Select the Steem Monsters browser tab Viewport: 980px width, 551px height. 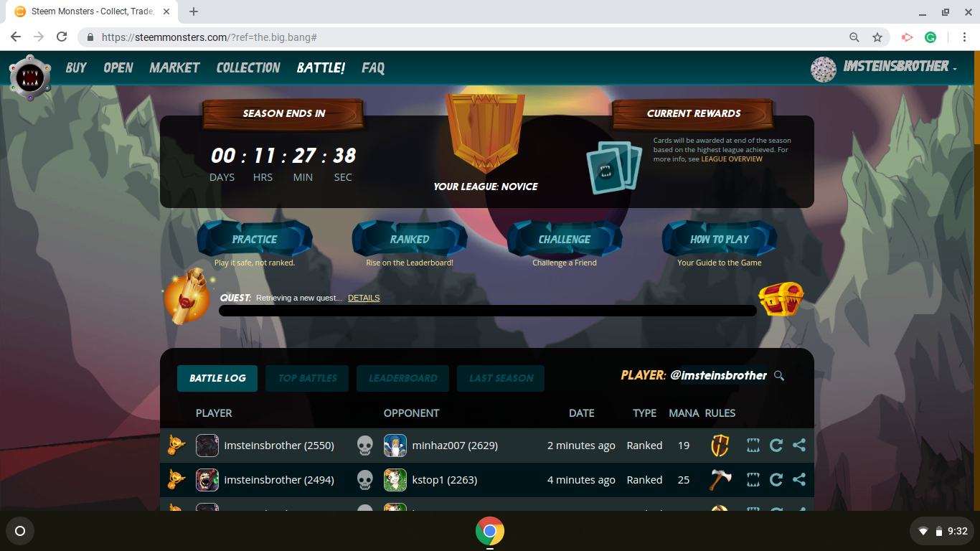pyautogui.click(x=91, y=11)
